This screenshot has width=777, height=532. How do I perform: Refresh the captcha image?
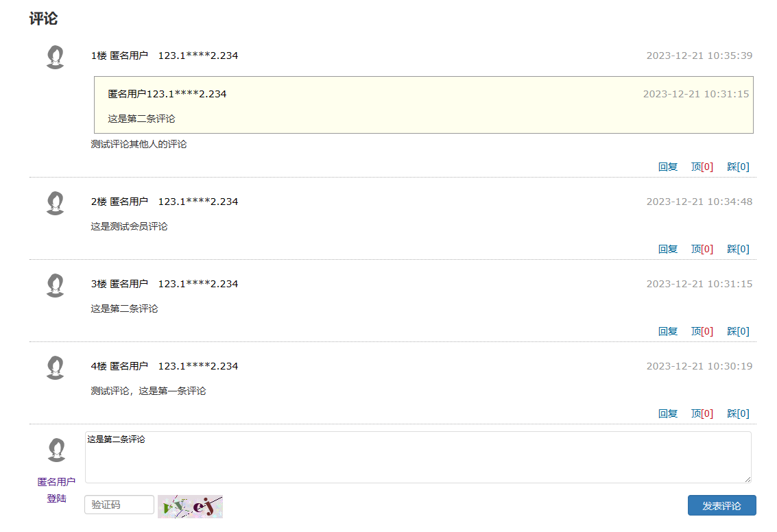click(x=190, y=507)
